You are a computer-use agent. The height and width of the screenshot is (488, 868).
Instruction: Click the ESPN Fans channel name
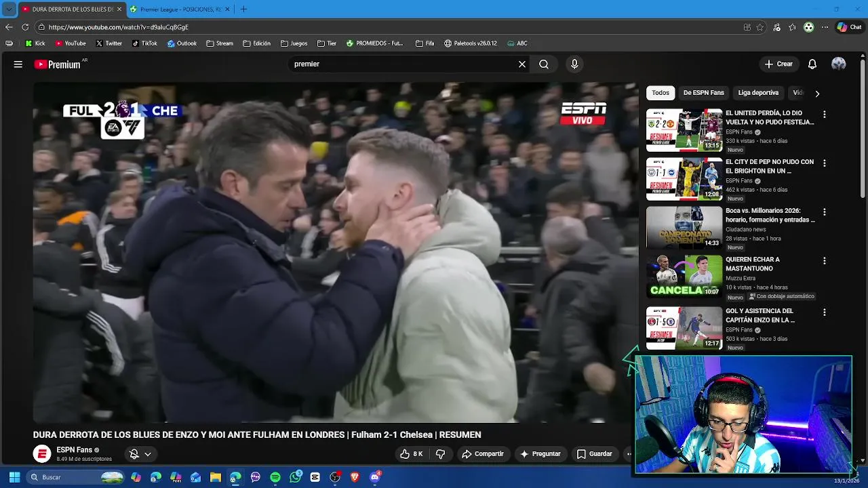(75, 450)
